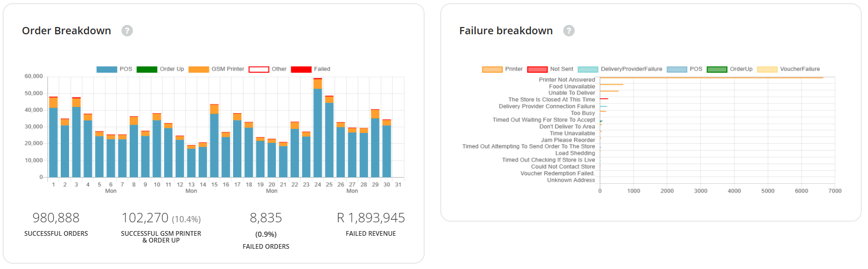Image resolution: width=868 pixels, height=269 pixels.
Task: Toggle the VoucherFailure legend item
Action: tap(789, 69)
